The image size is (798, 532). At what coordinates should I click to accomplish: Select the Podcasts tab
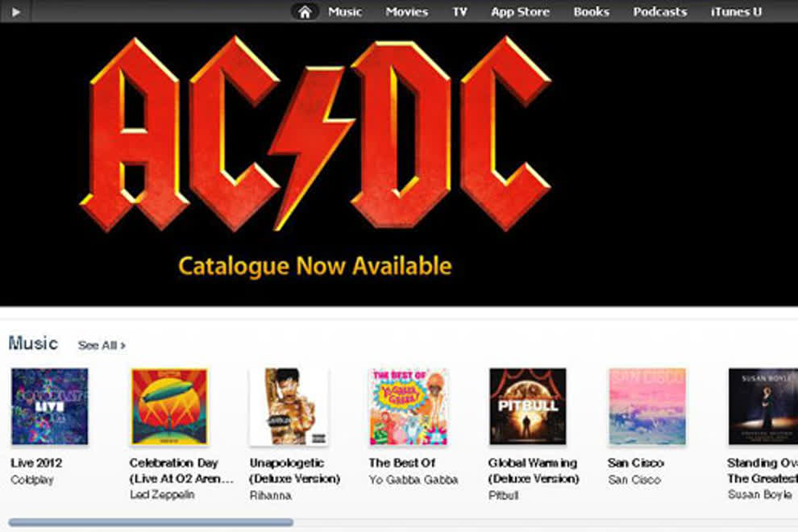click(659, 12)
